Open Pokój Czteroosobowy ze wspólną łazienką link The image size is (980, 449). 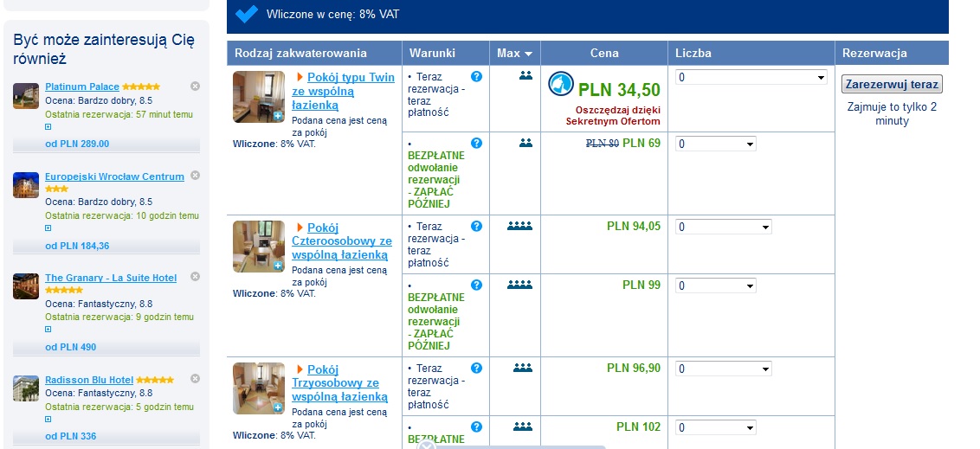[342, 241]
